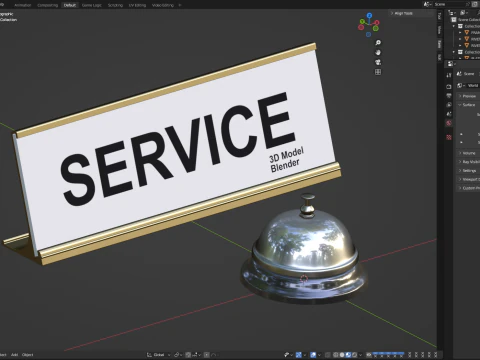Image resolution: width=480 pixels, height=360 pixels.
Task: Click the Scene Collection icon in outliner
Action: 454,20
